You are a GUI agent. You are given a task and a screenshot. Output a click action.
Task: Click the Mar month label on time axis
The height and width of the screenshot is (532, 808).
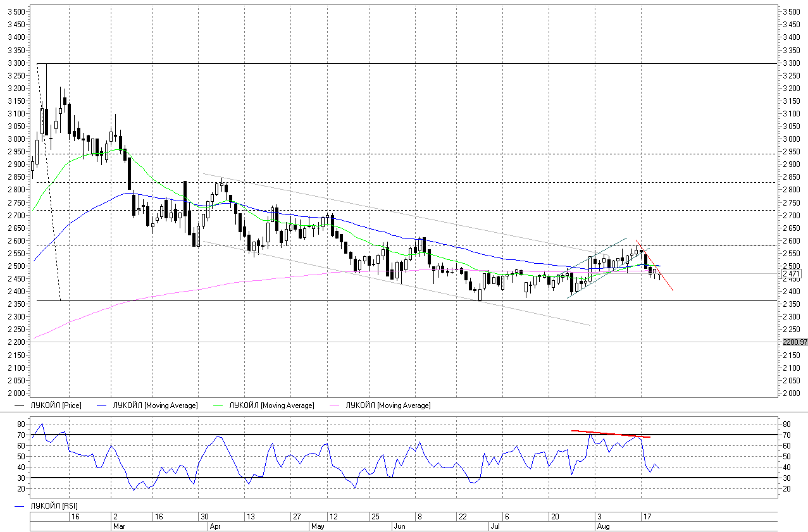click(118, 526)
